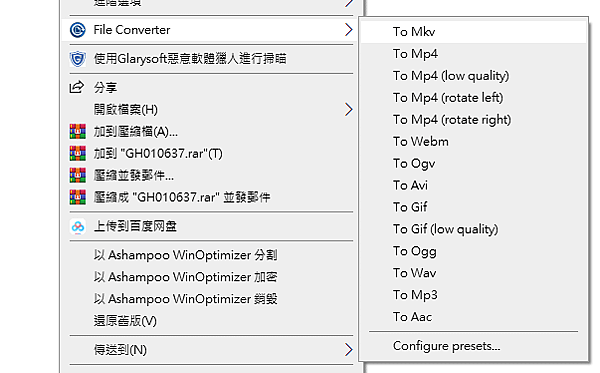The image size is (600, 373).
Task: Expand the File Converter submenu arrow
Action: pos(348,30)
